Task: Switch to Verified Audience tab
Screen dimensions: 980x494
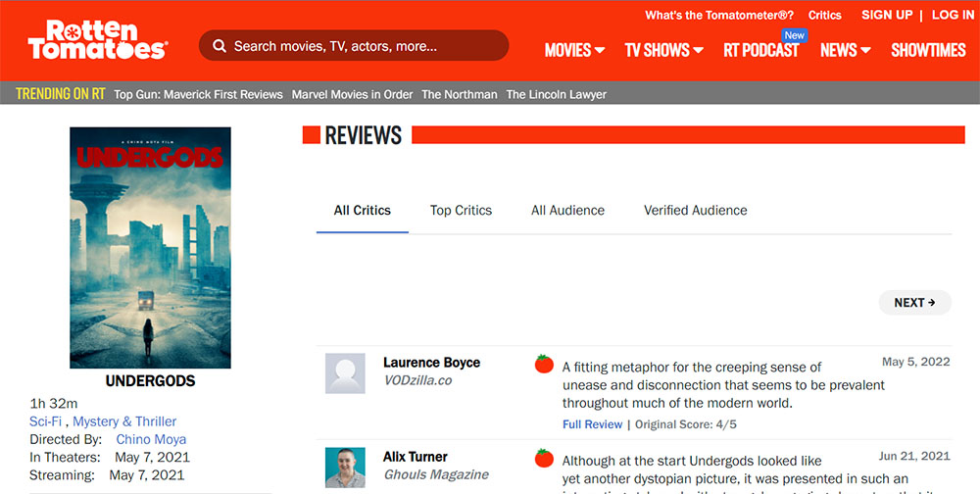Action: point(696,211)
